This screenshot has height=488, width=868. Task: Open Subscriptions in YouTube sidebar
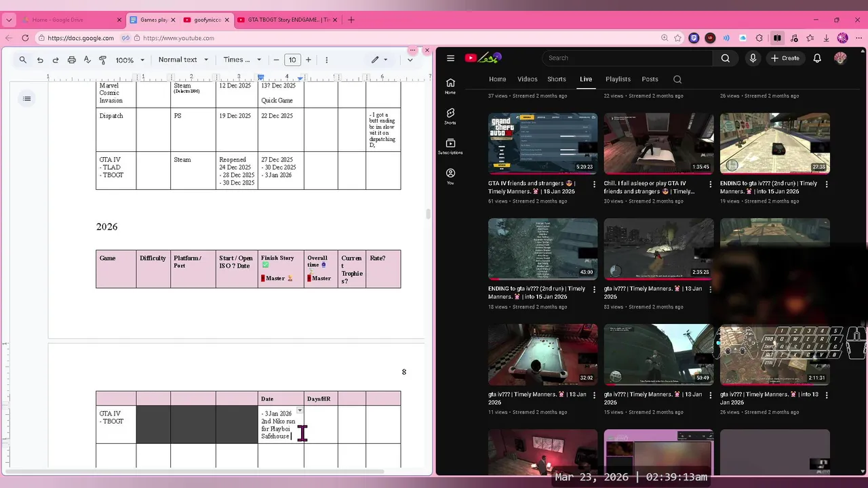(x=450, y=146)
